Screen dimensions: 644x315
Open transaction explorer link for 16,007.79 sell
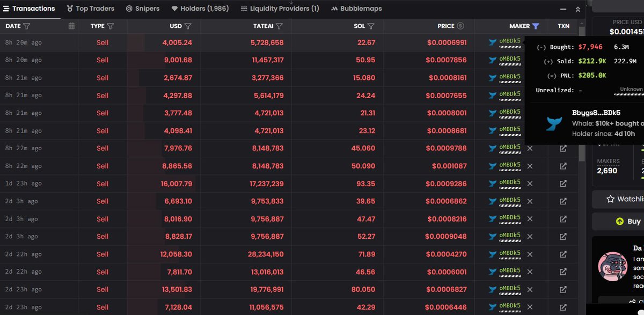[x=563, y=184]
